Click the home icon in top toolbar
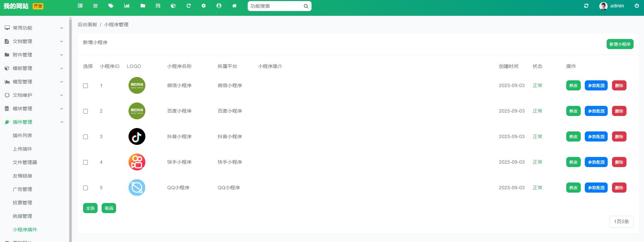The image size is (644, 242). pyautogui.click(x=235, y=6)
